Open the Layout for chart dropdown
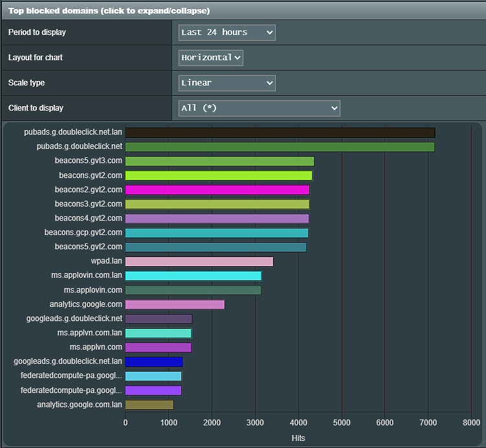The image size is (486, 448). 211,58
